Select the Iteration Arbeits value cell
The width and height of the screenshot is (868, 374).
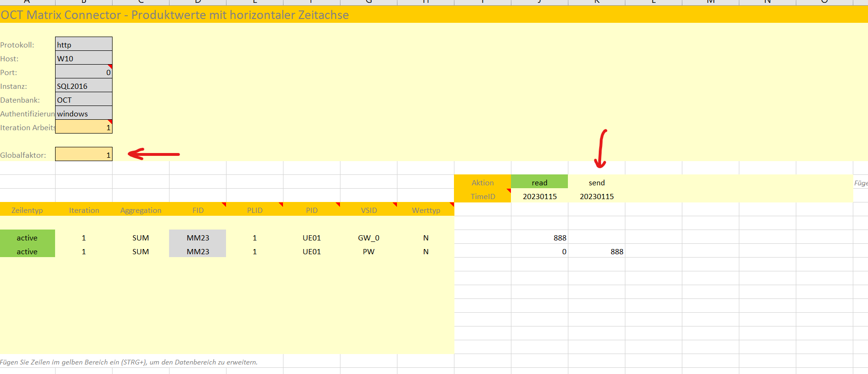84,127
